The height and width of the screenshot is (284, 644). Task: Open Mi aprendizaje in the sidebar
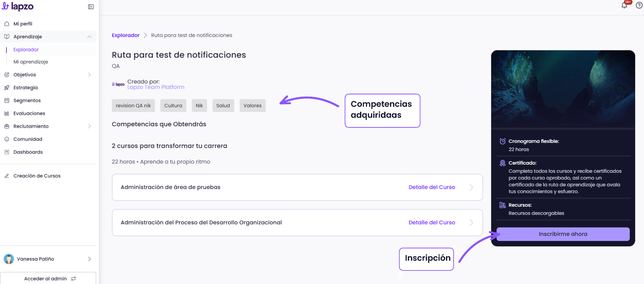[x=31, y=62]
